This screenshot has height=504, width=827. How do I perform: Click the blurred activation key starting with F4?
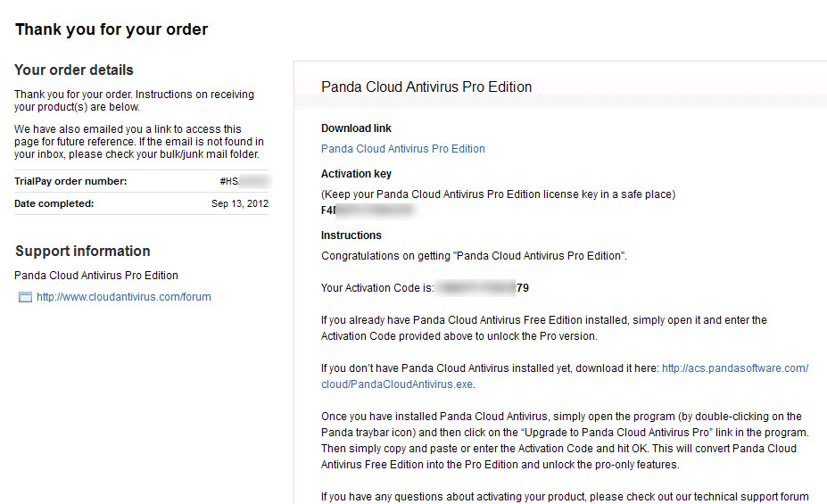[368, 211]
